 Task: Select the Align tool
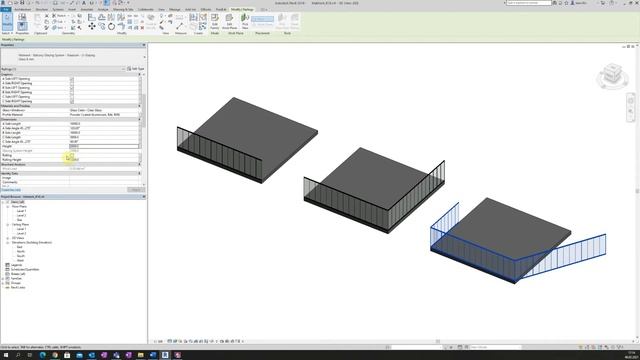92,17
